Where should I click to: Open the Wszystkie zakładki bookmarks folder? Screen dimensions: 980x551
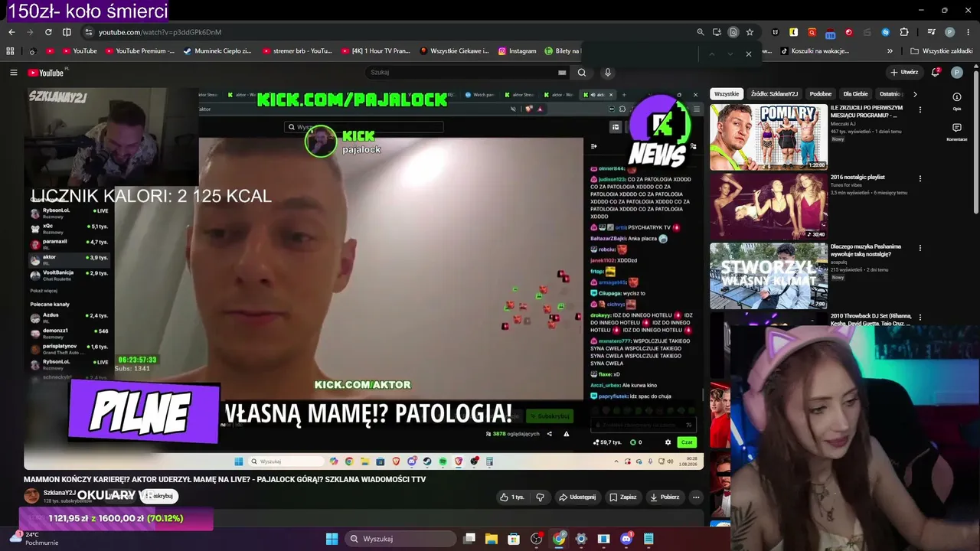(942, 51)
